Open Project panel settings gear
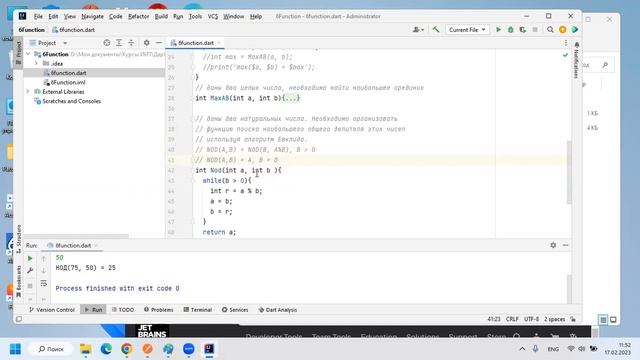Viewport: 640px width, 360px height. tap(147, 43)
